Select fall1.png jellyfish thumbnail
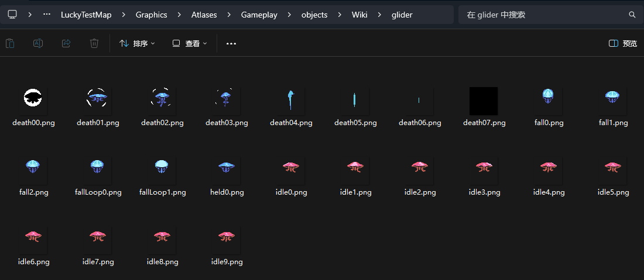Screen dimensions: 644x280 (613, 101)
